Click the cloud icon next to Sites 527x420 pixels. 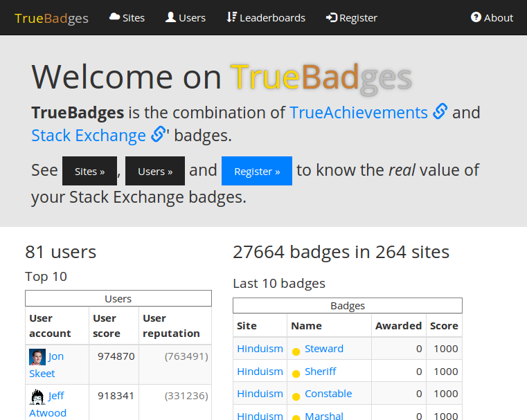[114, 17]
